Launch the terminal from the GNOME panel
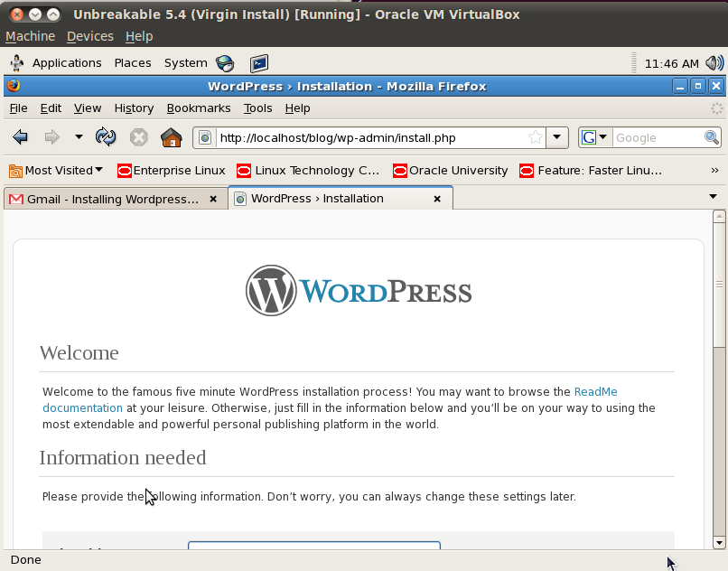 (259, 63)
